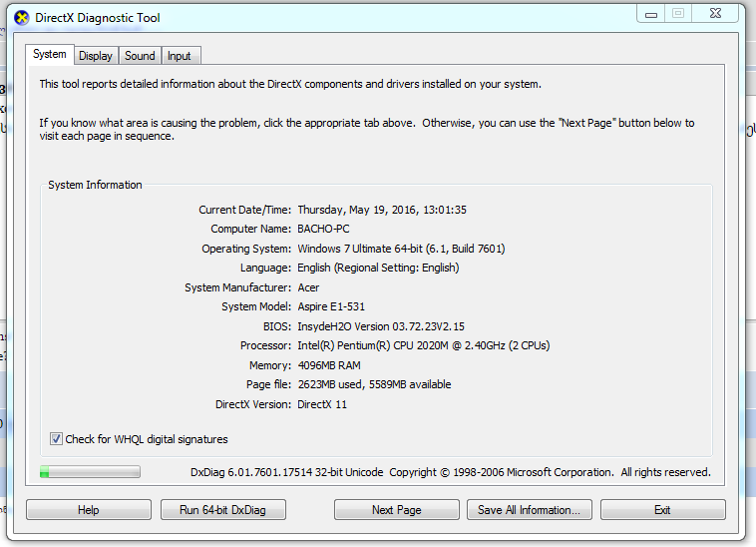Minimize the DirectX Diagnostic Tool window
Screen dimensions: 756x547
point(651,14)
